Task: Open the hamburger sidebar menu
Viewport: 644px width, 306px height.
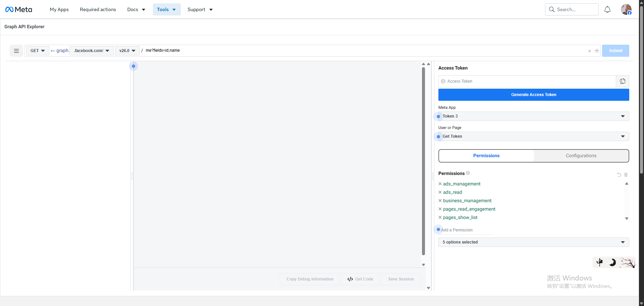Action: [16, 51]
